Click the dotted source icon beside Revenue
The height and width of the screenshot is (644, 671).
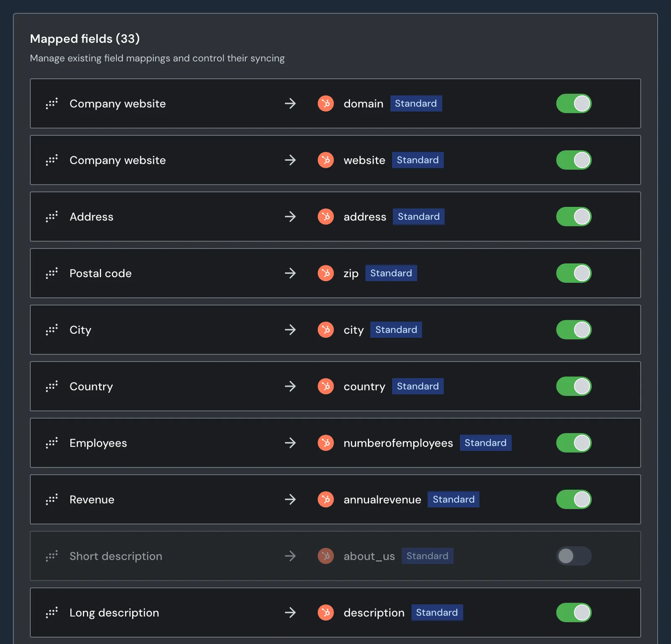[x=52, y=499]
